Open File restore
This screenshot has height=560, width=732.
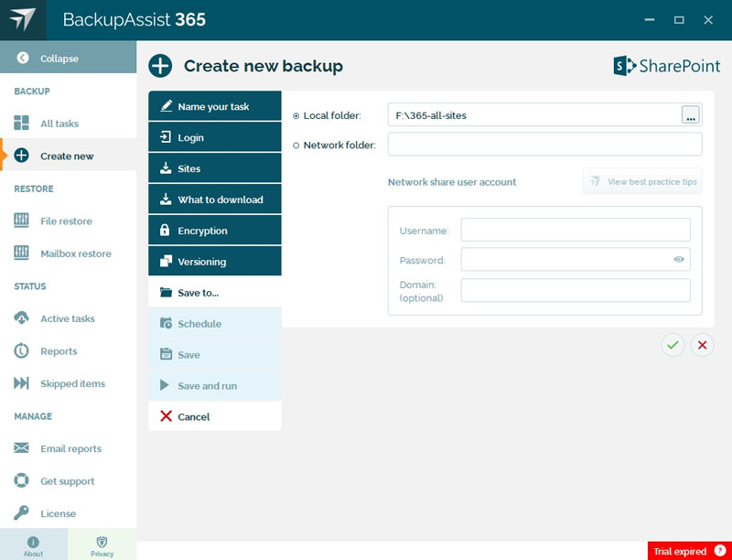click(68, 221)
